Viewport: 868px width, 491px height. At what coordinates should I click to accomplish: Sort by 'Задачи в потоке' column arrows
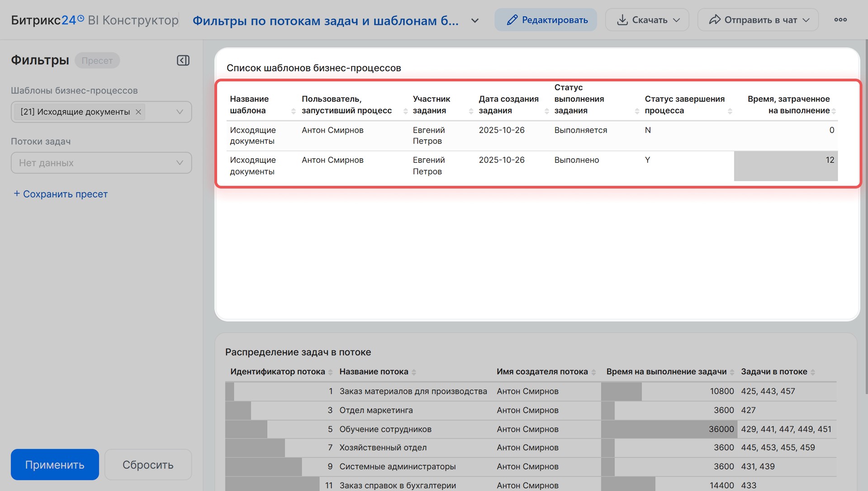tap(812, 372)
